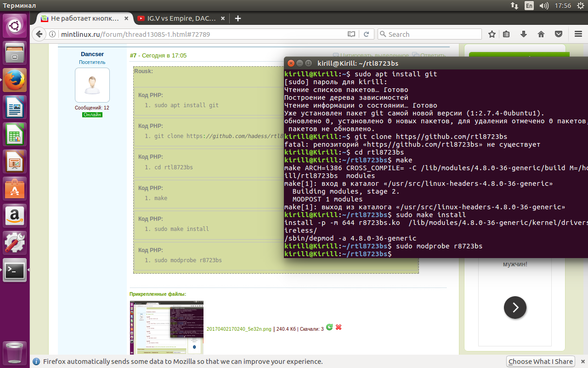This screenshot has height=368, width=588.
Task: Click the Dancser username link
Action: coord(92,54)
